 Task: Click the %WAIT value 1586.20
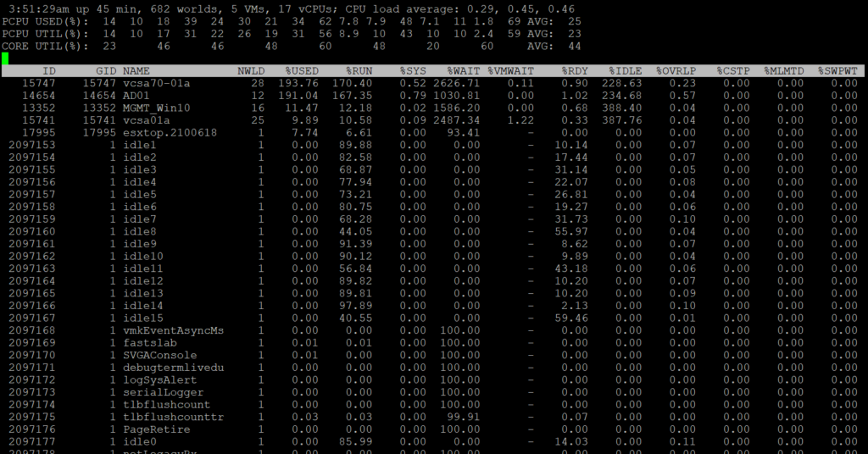click(x=457, y=108)
